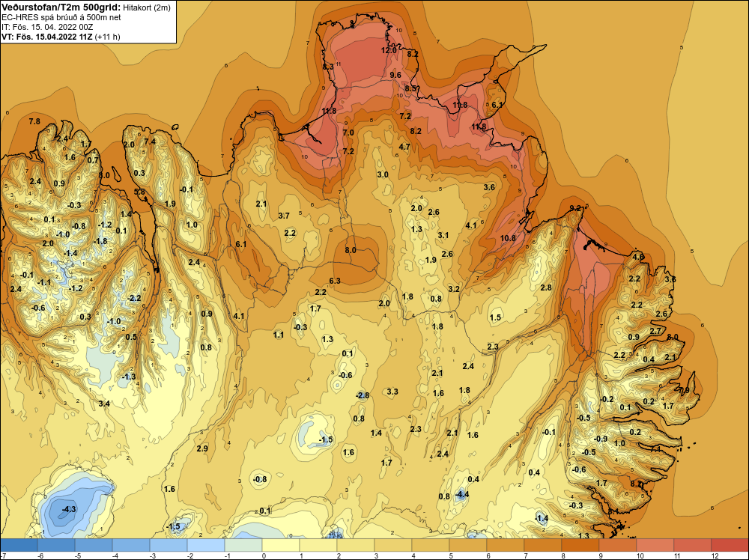The width and height of the screenshot is (749, 560).
Task: Click the '-2.2' temperature reading
Action: pyautogui.click(x=134, y=298)
